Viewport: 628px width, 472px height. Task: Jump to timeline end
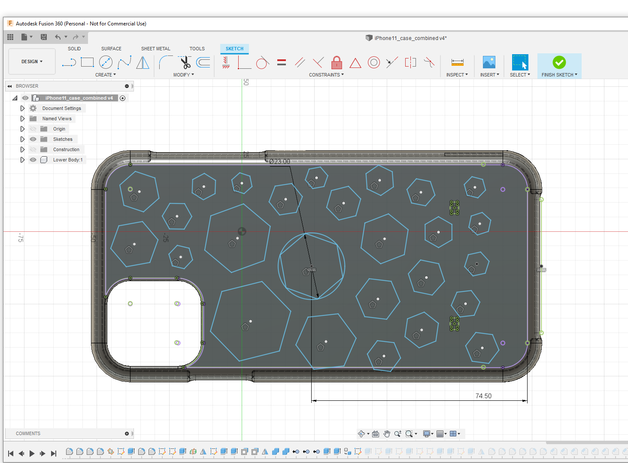click(53, 454)
